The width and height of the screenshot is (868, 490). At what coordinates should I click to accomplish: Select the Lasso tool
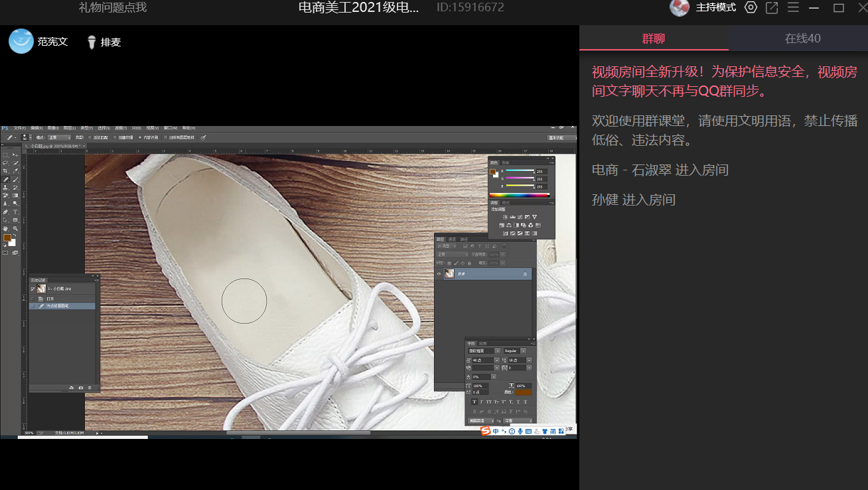tap(5, 163)
